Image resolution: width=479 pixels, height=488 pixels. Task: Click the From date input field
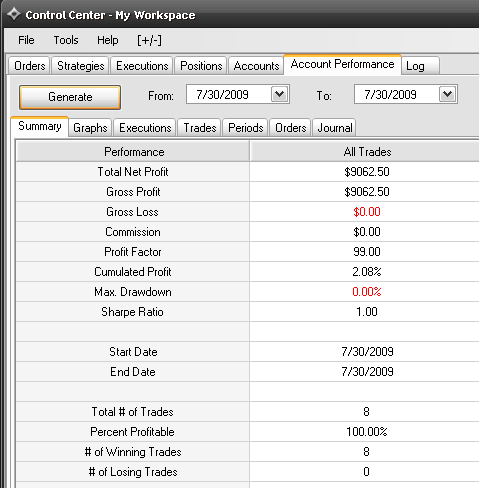(x=229, y=94)
